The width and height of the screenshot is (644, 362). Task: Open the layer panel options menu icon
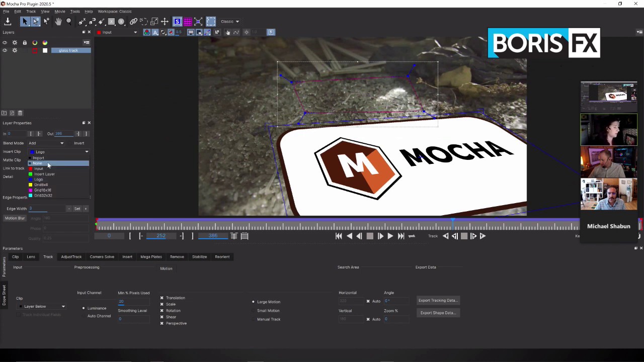[87, 42]
